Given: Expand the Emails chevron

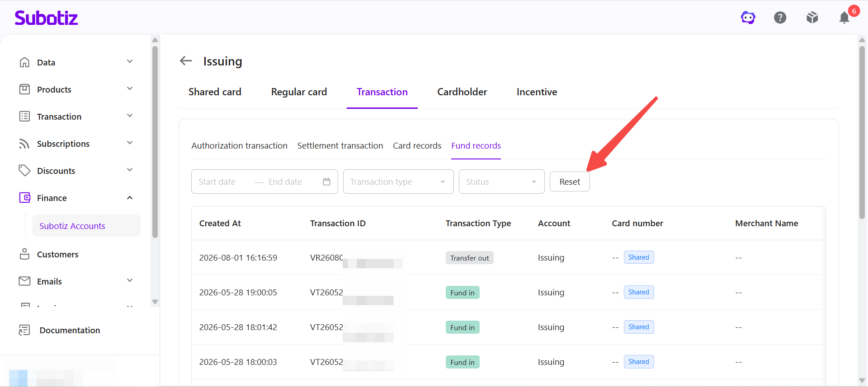Looking at the screenshot, I should pos(130,280).
